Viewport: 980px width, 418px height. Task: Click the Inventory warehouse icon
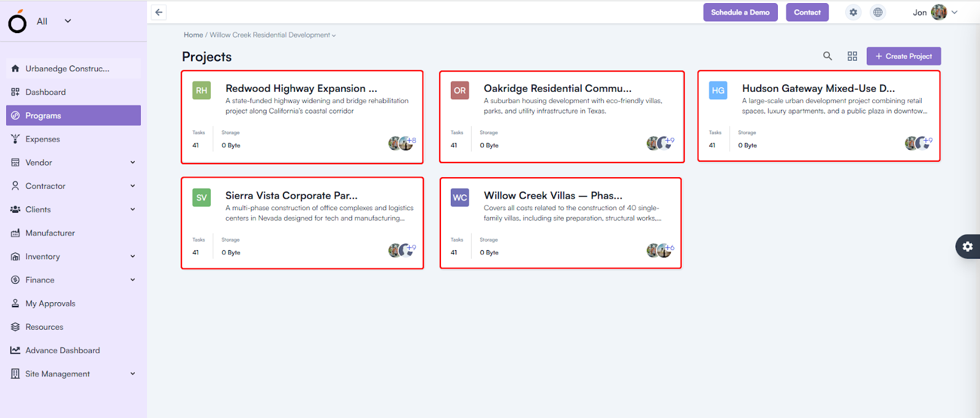click(15, 256)
